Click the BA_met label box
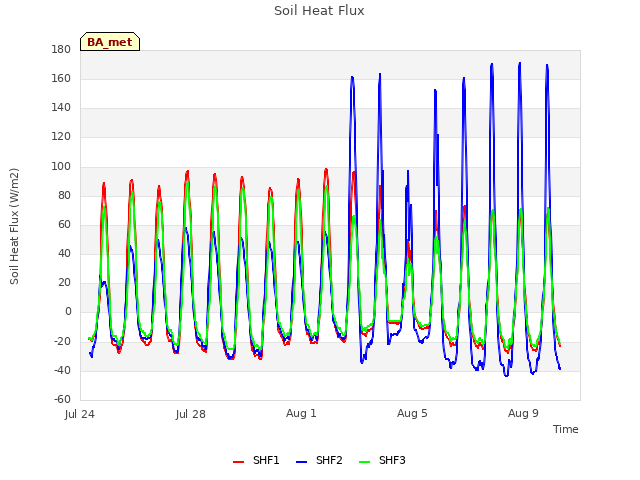 pos(110,42)
